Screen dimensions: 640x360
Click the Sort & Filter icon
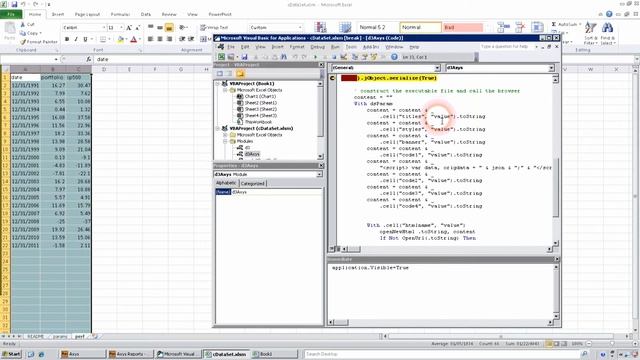(590, 33)
